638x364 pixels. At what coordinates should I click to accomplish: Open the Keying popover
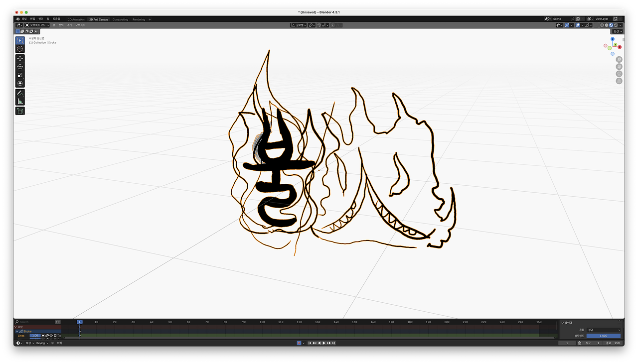(41, 343)
